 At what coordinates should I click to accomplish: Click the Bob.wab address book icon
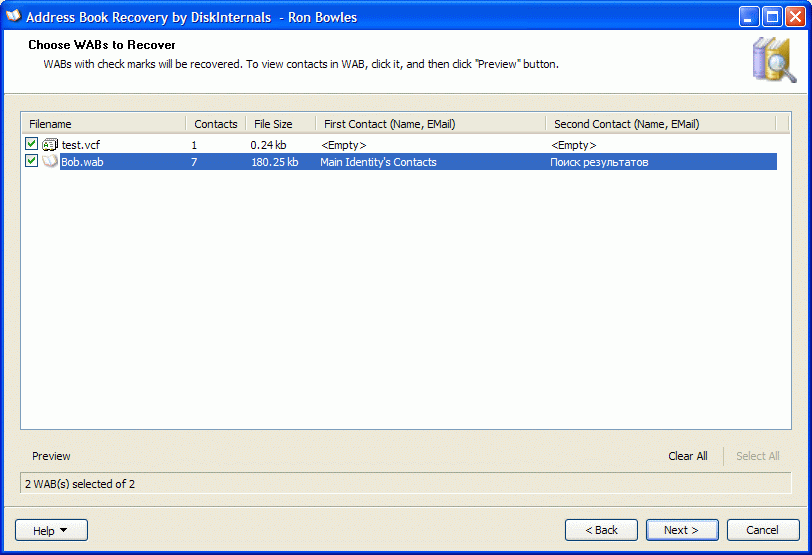50,162
